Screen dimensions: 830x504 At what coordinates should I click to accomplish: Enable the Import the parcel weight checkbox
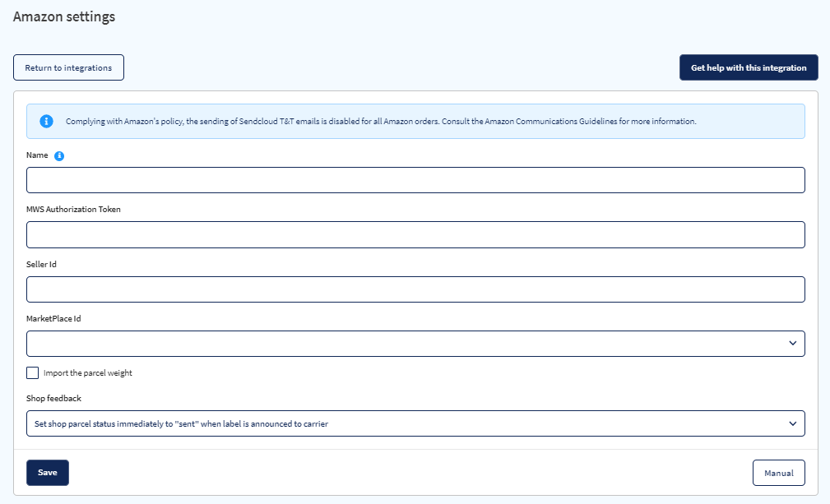(32, 372)
